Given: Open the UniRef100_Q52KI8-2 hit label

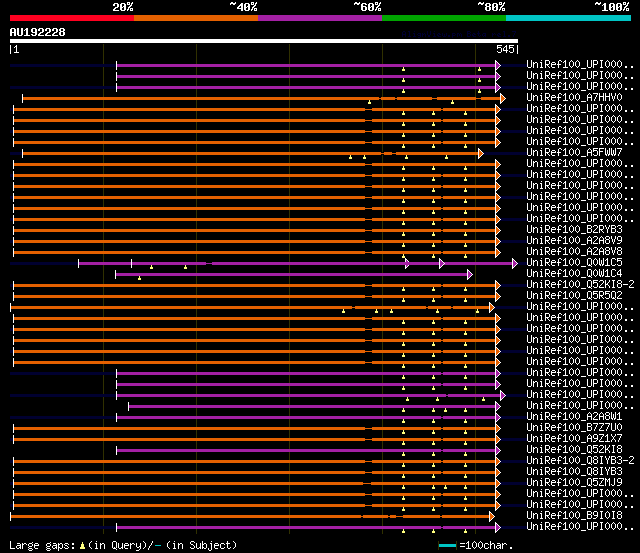Looking at the screenshot, I should [x=580, y=284].
